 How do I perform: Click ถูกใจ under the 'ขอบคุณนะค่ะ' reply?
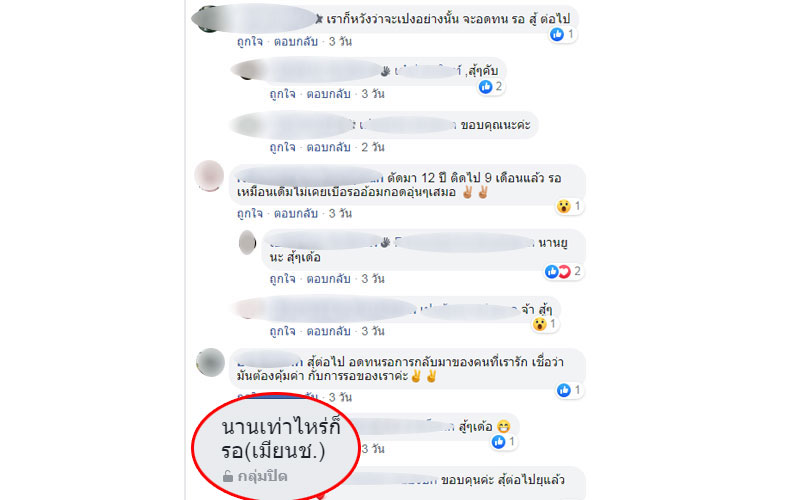(x=282, y=147)
